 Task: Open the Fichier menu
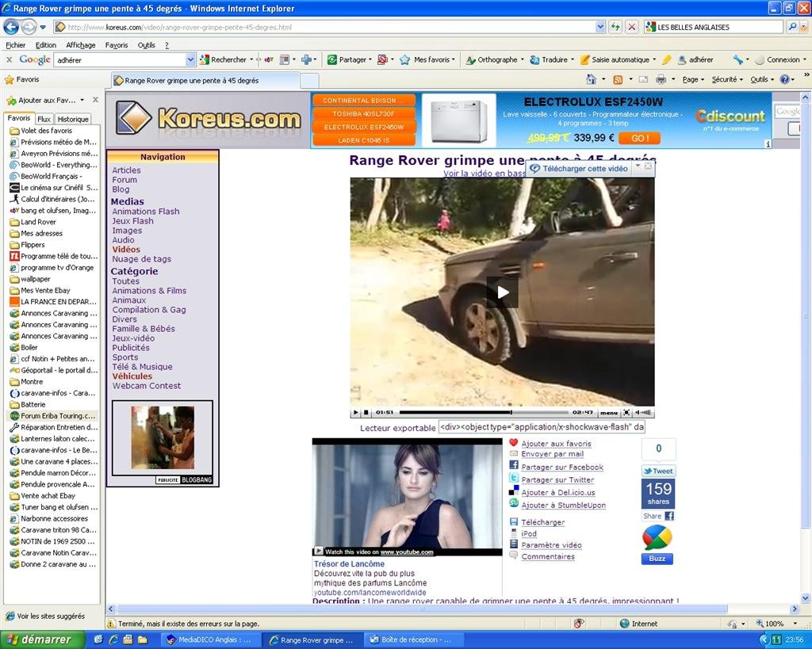tap(16, 45)
